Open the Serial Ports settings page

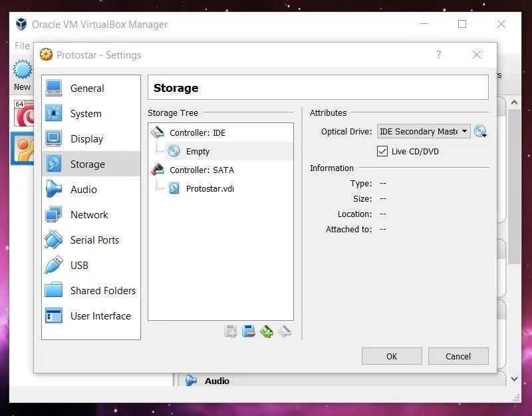point(91,240)
